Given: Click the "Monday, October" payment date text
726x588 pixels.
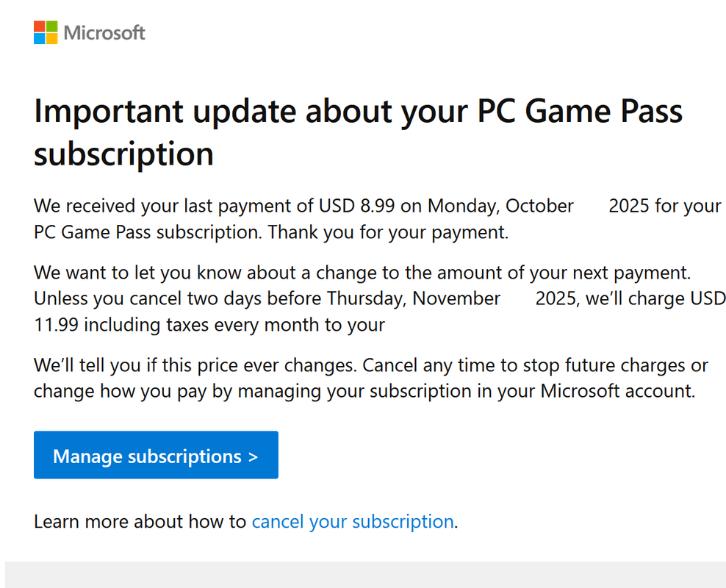Looking at the screenshot, I should (500, 206).
